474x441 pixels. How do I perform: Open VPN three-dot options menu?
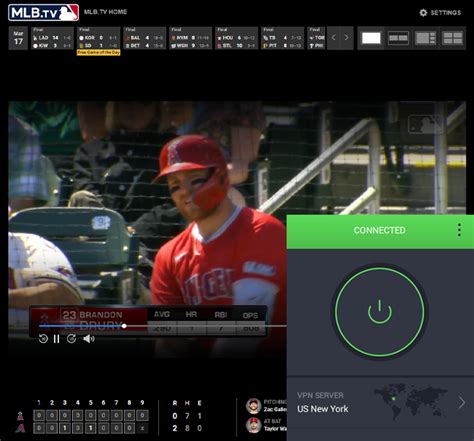tap(459, 230)
